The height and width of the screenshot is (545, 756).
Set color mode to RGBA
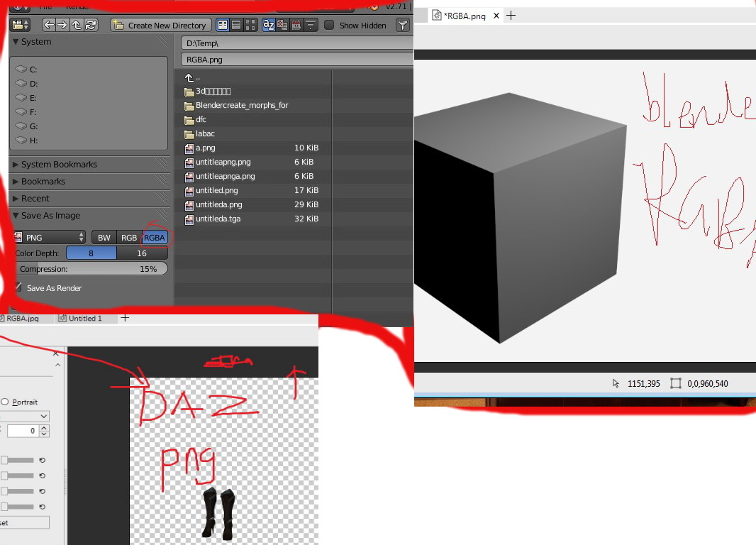[155, 237]
